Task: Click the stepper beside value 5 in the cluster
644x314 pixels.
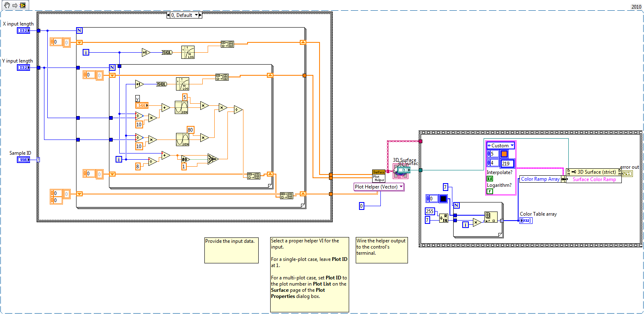Action: pyautogui.click(x=489, y=154)
